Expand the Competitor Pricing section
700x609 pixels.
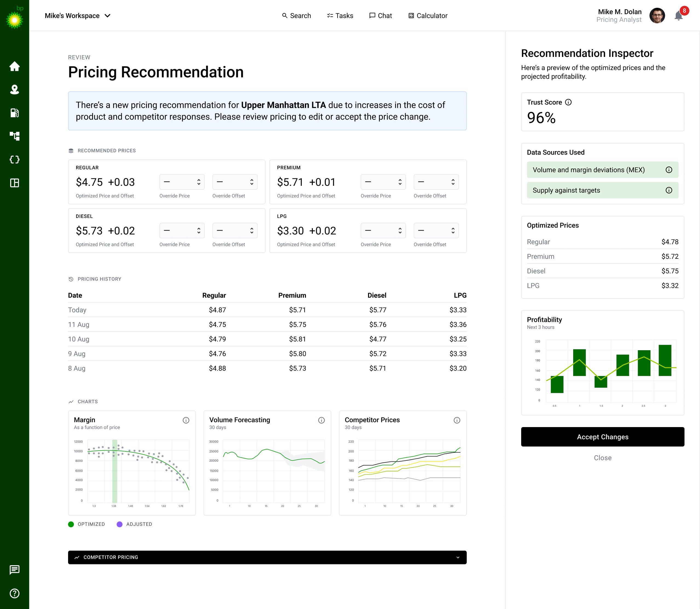point(267,557)
